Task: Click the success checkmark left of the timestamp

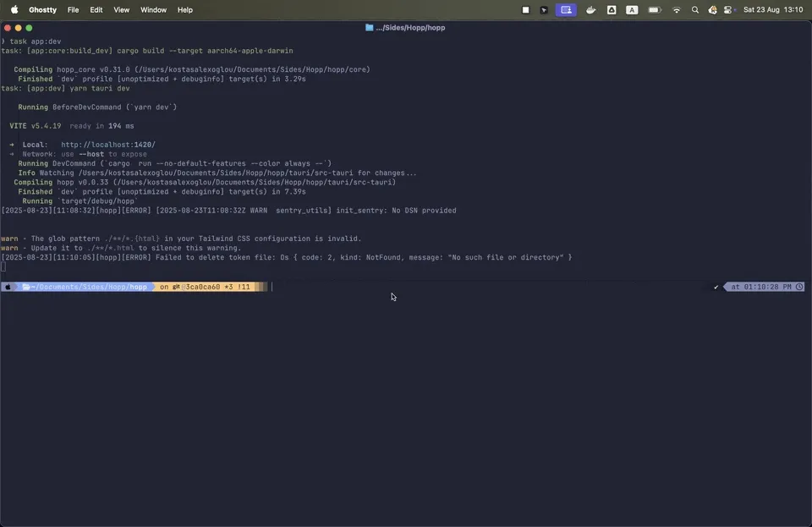Action: tap(716, 287)
